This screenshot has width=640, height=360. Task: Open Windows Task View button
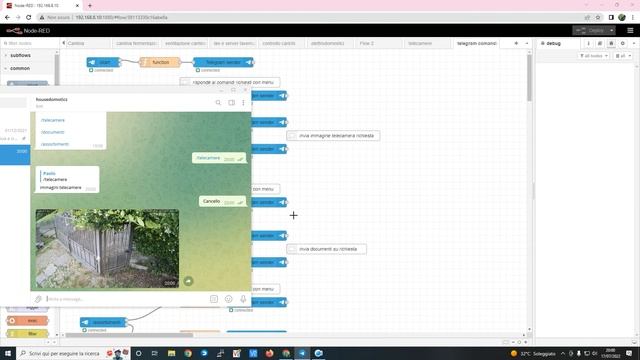point(155,353)
